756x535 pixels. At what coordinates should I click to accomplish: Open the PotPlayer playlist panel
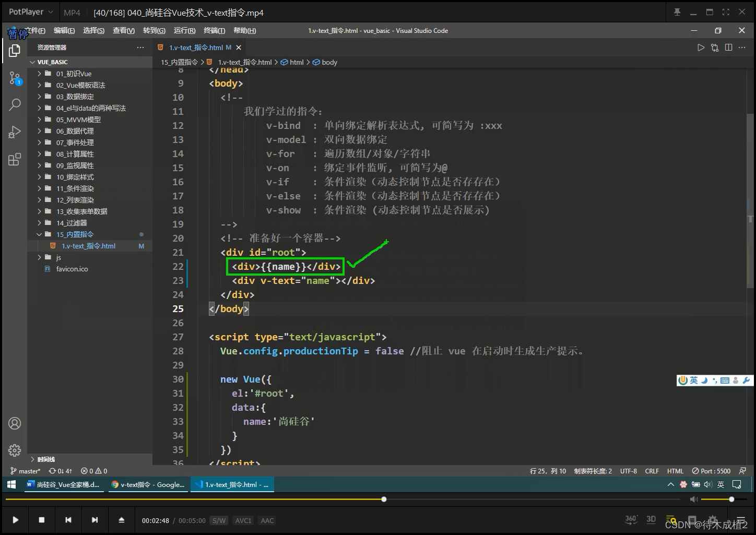(740, 520)
